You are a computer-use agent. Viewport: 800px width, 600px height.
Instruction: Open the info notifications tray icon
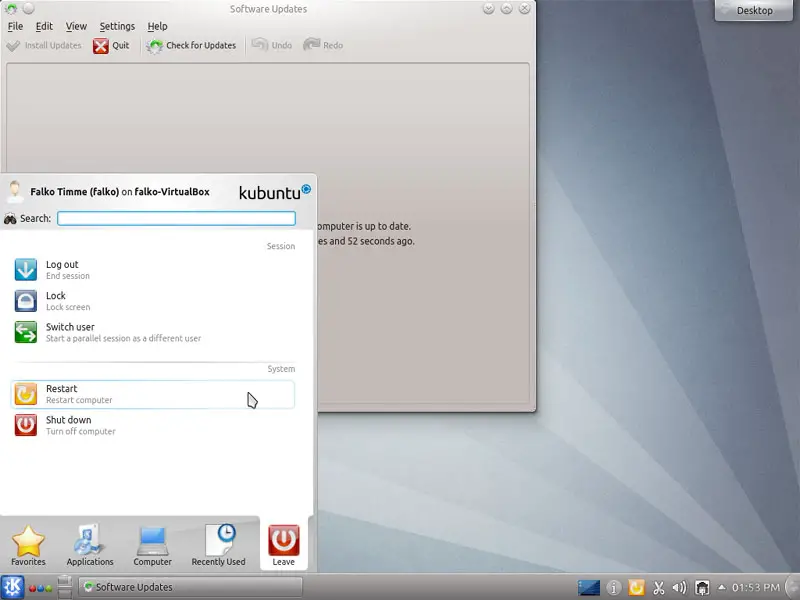[x=614, y=588]
